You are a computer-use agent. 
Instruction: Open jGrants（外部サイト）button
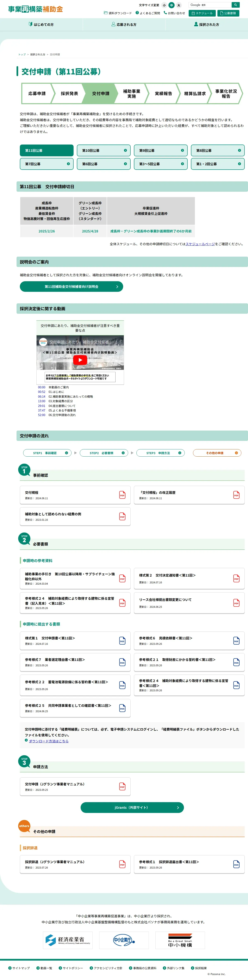[132, 807]
